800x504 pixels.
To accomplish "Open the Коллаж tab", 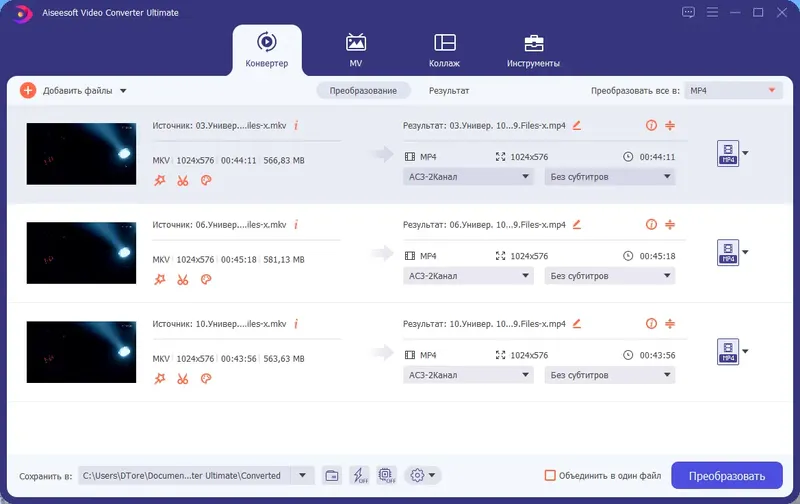I will [x=444, y=50].
